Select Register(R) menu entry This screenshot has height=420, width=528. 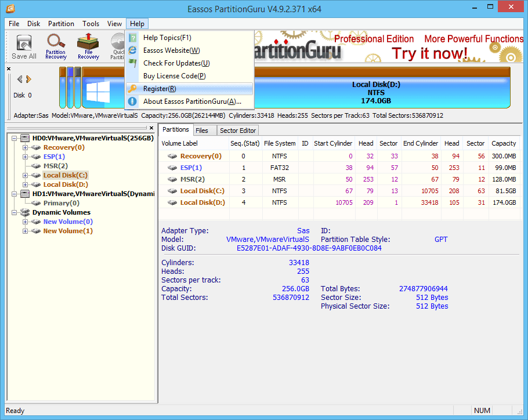189,89
